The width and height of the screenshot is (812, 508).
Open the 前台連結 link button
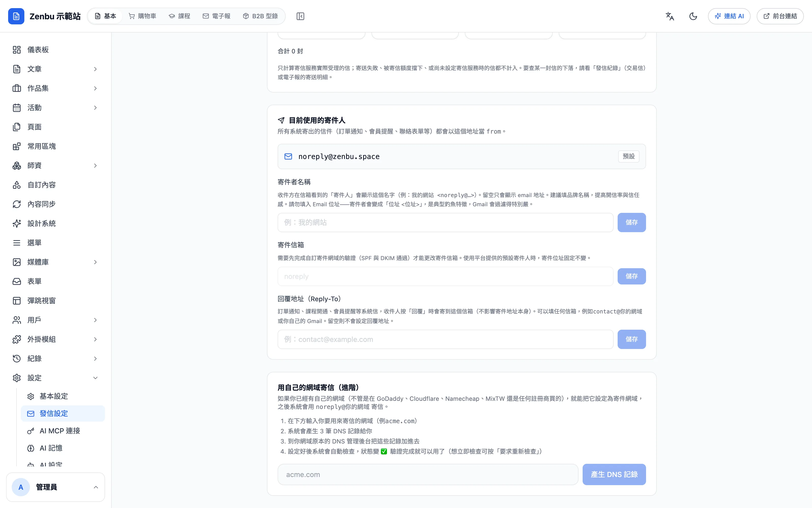click(780, 16)
